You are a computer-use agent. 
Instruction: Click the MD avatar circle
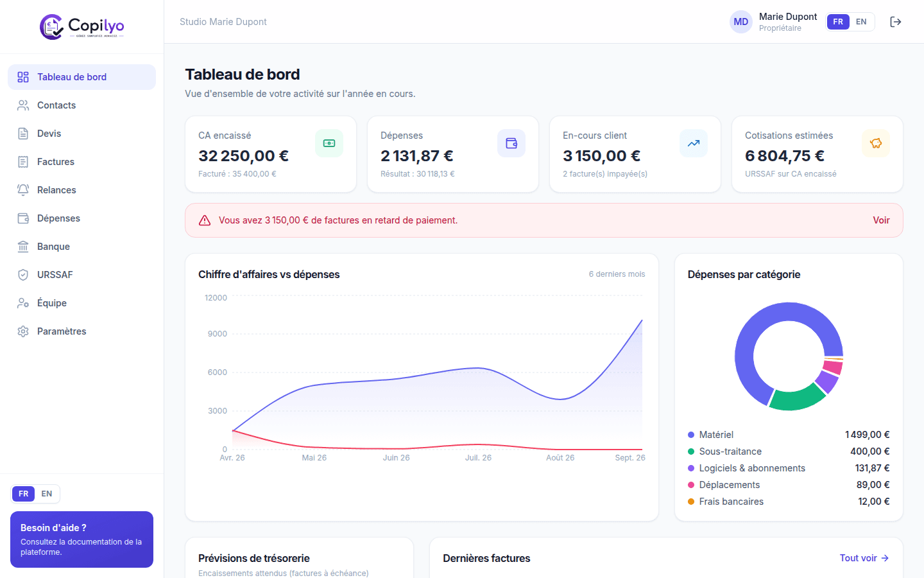click(741, 22)
